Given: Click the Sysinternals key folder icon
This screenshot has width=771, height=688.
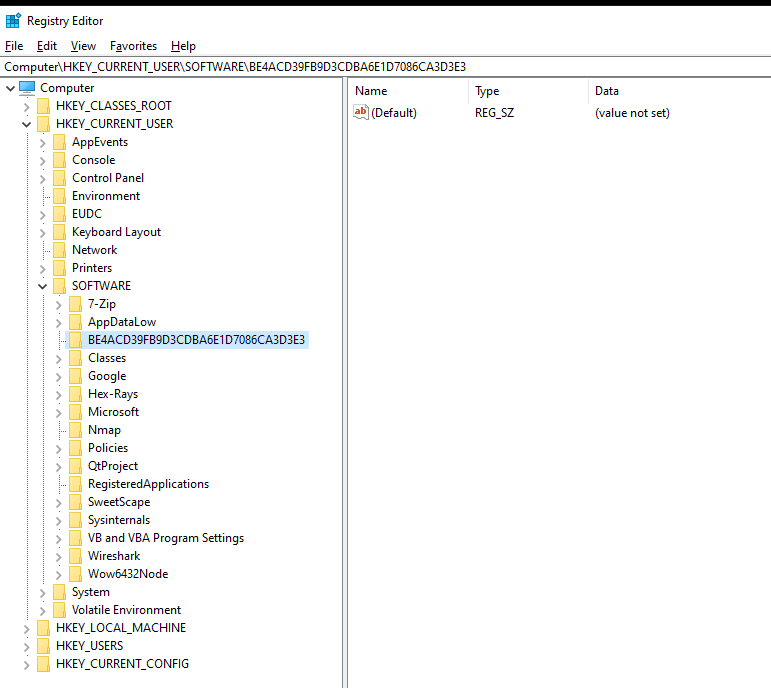Looking at the screenshot, I should pos(75,520).
